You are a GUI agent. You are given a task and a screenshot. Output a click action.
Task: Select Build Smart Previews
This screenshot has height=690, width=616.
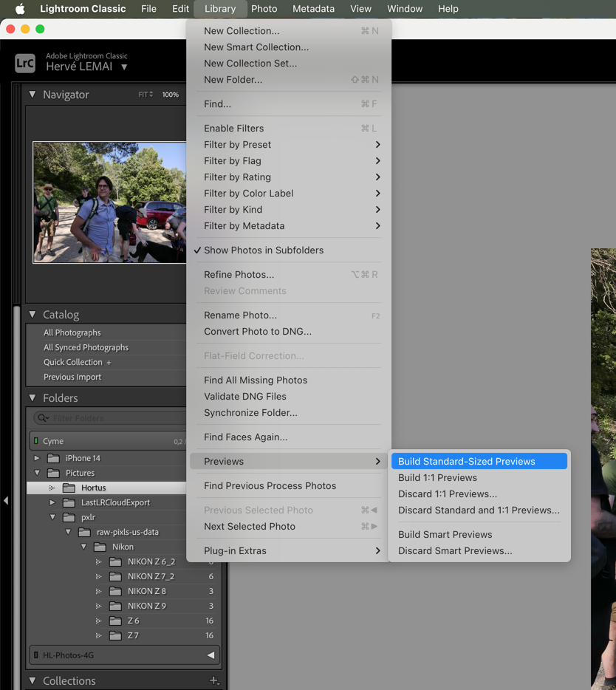click(479, 534)
